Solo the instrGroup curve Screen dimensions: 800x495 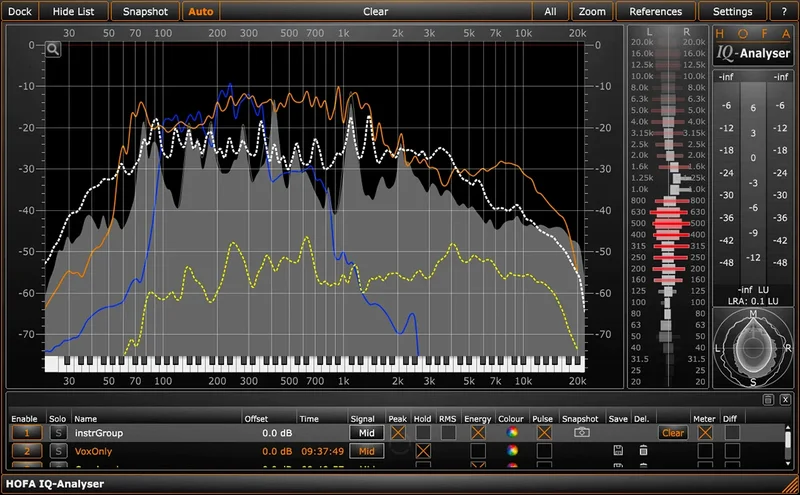[x=58, y=433]
